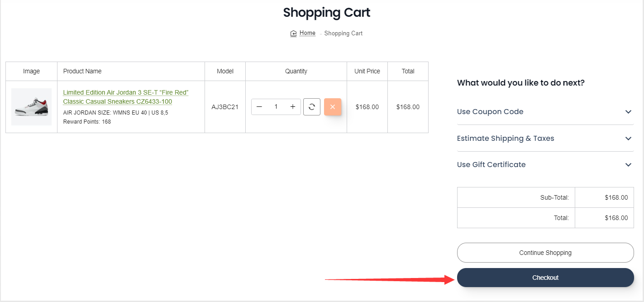Open the Air Jordan 3 product link
This screenshot has height=302, width=644.
[126, 97]
